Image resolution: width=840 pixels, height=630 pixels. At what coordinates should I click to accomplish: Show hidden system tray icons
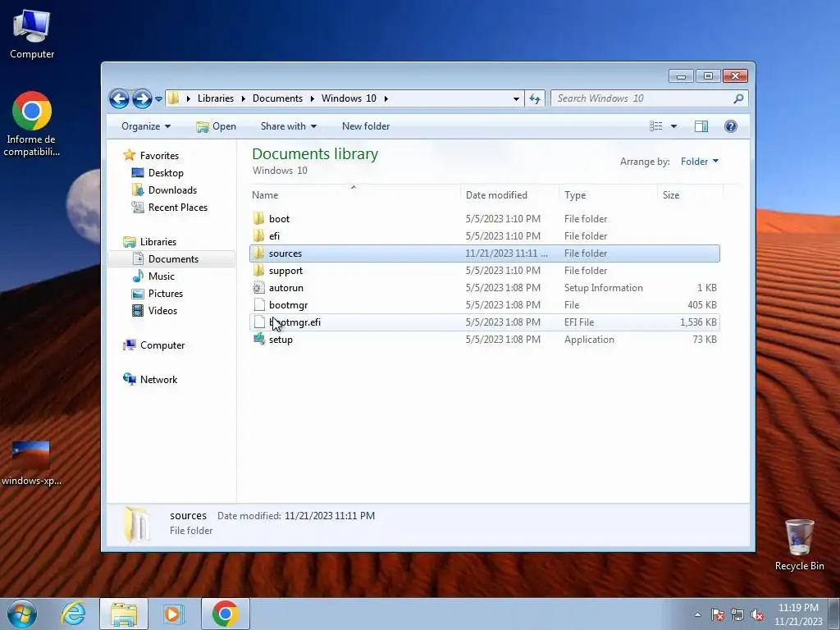tap(697, 614)
